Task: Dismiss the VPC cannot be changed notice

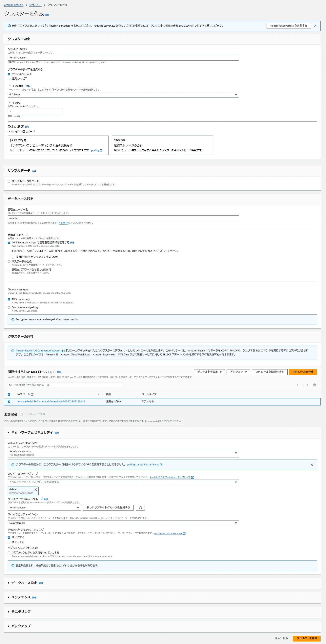Action: pos(312,465)
